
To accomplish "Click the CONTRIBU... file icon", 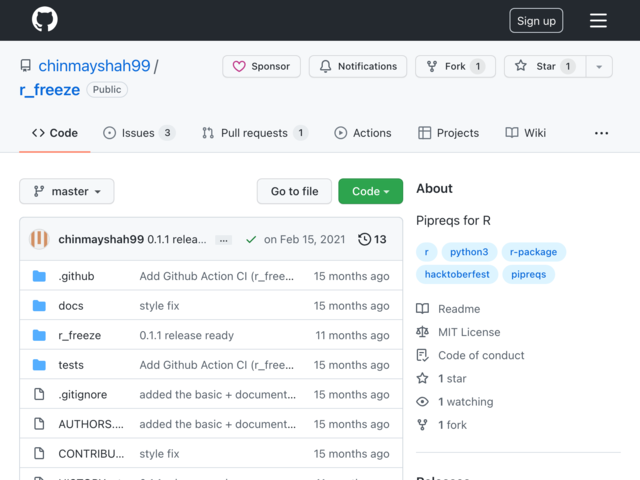I will 39,453.
